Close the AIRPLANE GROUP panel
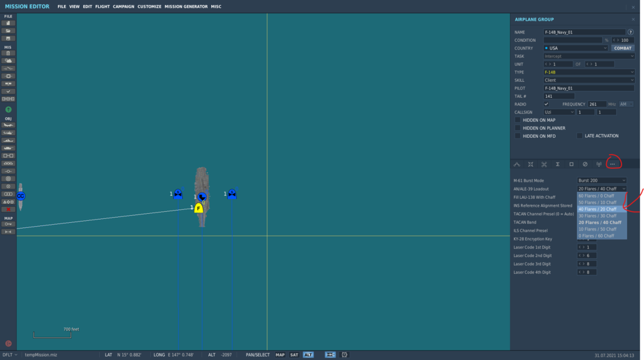The height and width of the screenshot is (360, 644). point(633,19)
